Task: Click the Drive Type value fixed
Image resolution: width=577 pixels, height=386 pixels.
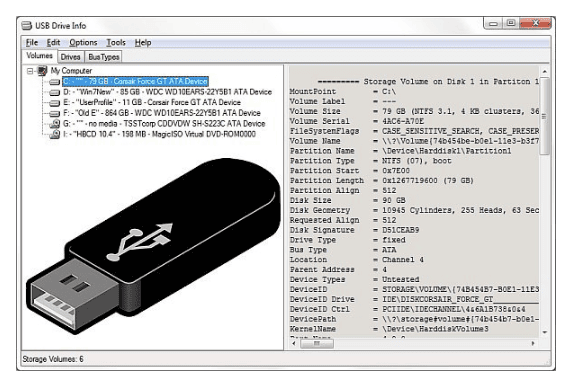Action: [x=394, y=240]
